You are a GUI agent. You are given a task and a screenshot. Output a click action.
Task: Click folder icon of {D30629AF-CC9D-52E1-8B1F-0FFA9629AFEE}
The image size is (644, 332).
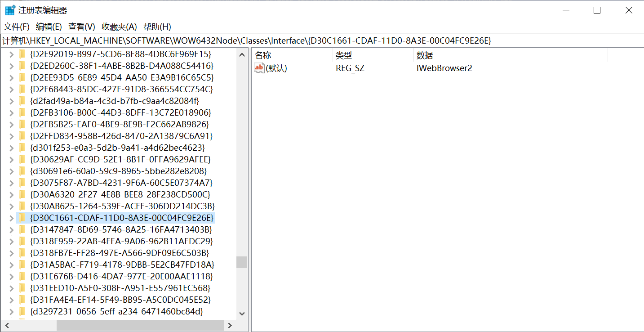click(x=22, y=159)
